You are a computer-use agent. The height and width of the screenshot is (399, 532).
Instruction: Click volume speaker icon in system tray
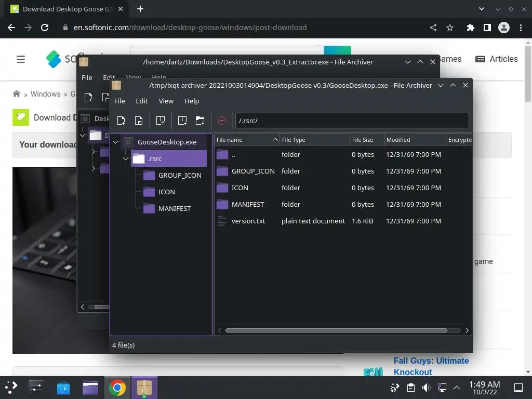point(426,388)
